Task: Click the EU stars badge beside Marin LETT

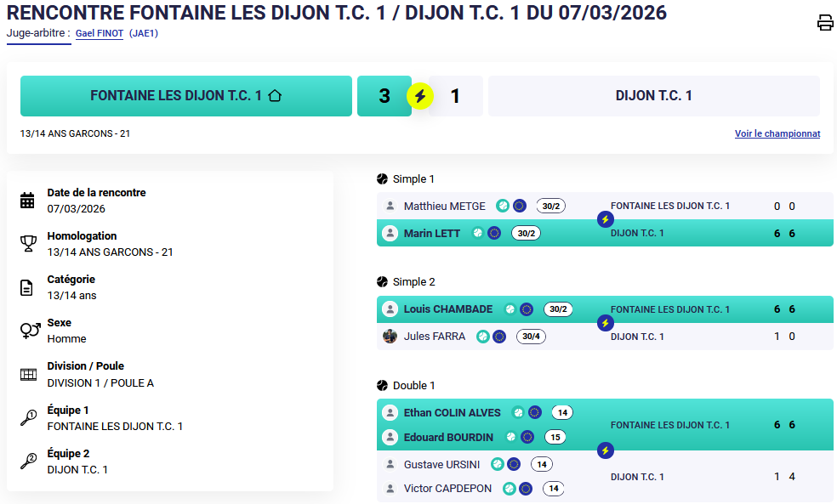Action: pos(494,233)
